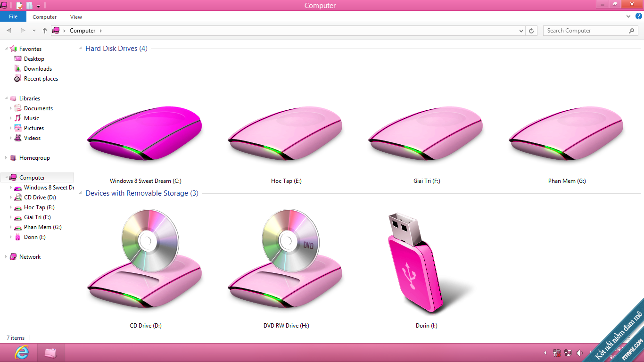Click the breadcrumb arrow before Computer in address bar

(65, 31)
